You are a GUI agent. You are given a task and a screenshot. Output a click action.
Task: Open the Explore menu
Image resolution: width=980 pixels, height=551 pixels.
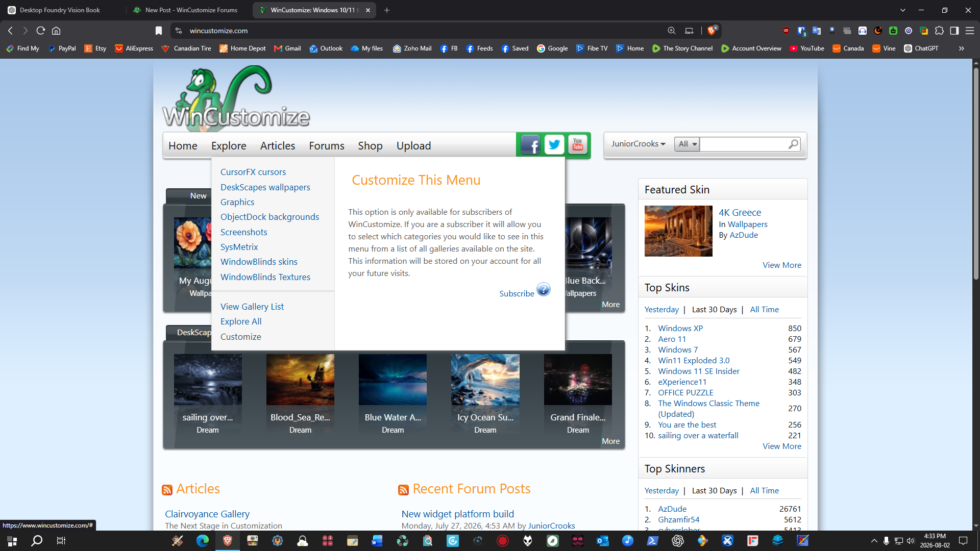click(x=229, y=146)
